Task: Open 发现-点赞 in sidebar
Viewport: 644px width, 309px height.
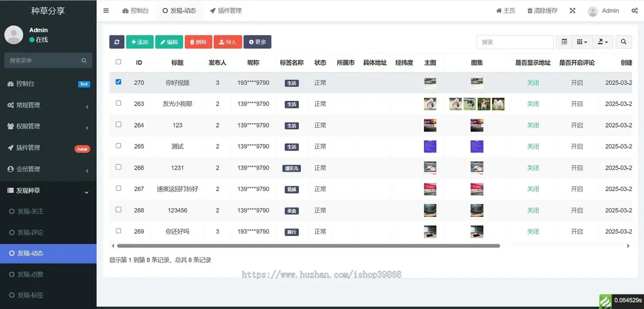Action: [x=48, y=274]
